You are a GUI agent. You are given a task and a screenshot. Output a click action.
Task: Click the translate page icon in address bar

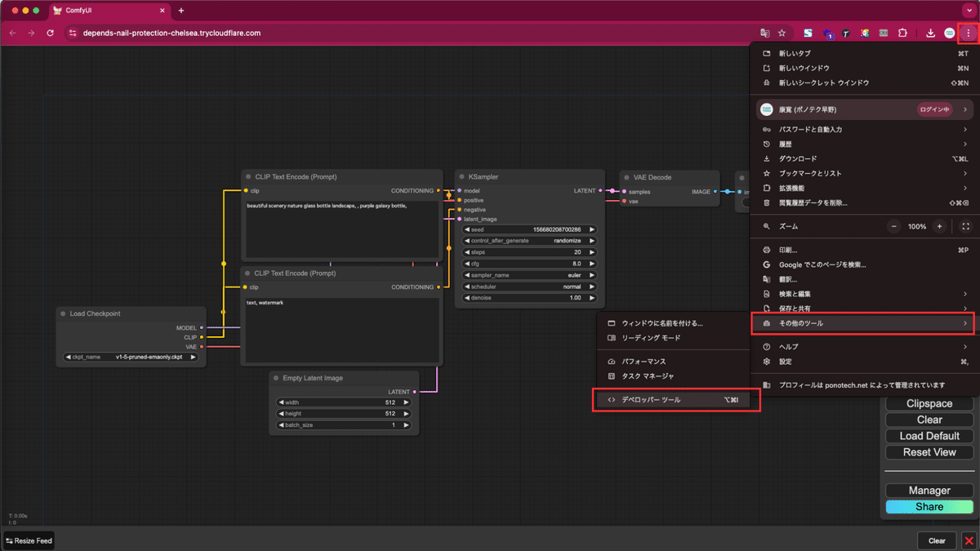(x=765, y=33)
